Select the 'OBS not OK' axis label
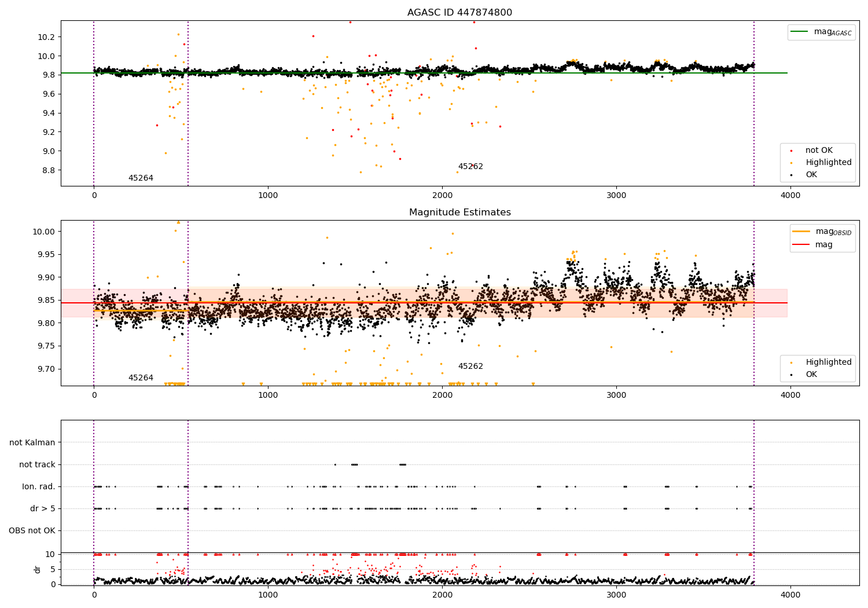 (x=32, y=530)
